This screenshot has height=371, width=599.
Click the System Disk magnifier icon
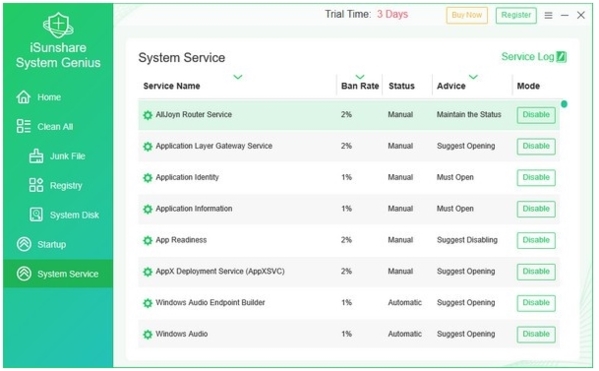click(36, 214)
